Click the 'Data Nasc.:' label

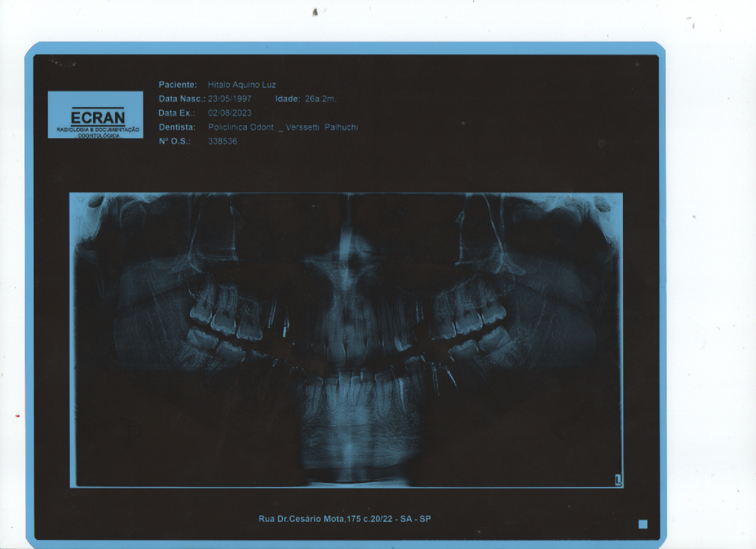pos(182,99)
